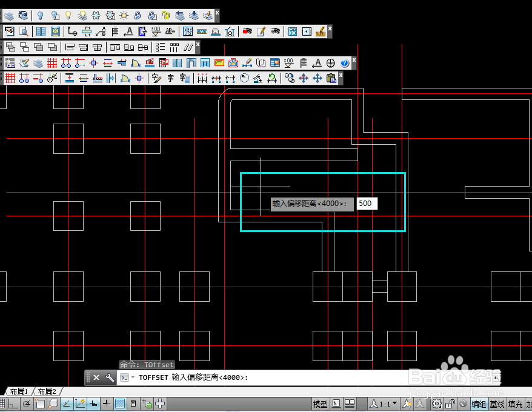Click the red 'm²' area icon
This screenshot has height=412, width=532.
[x=150, y=63]
